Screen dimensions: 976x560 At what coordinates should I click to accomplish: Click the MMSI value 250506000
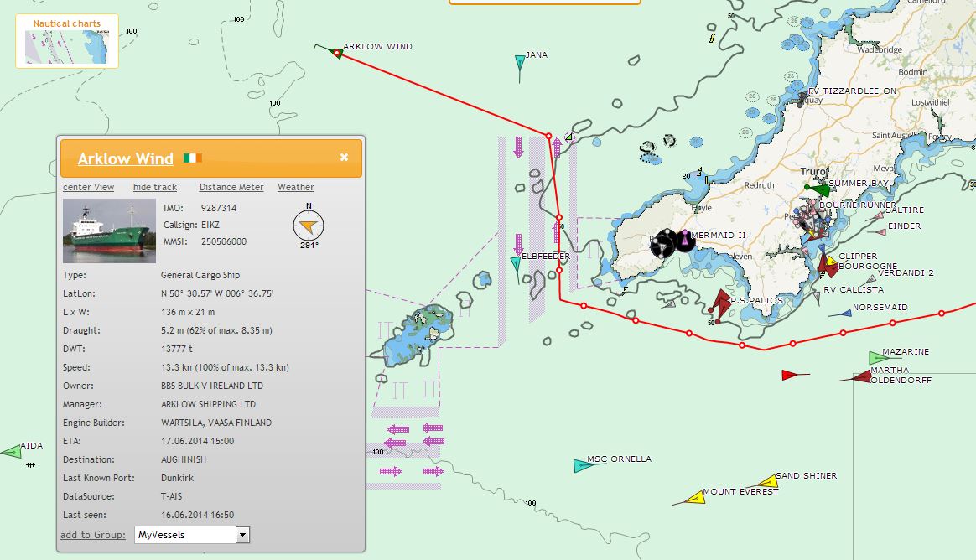click(x=224, y=241)
